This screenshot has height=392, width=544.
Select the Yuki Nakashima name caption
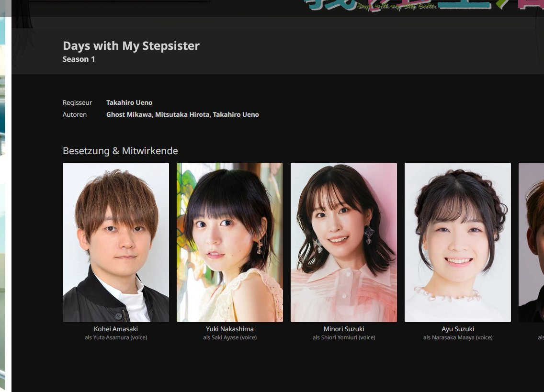coord(229,329)
